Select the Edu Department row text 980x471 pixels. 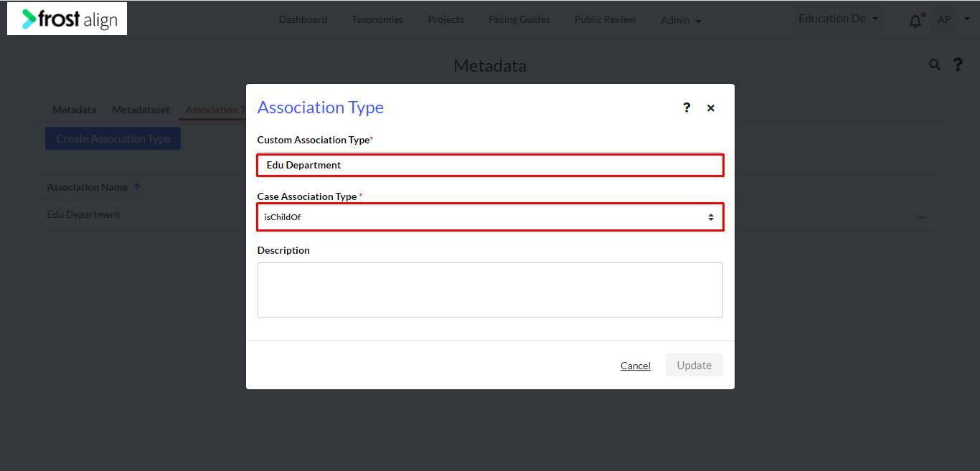coord(83,214)
